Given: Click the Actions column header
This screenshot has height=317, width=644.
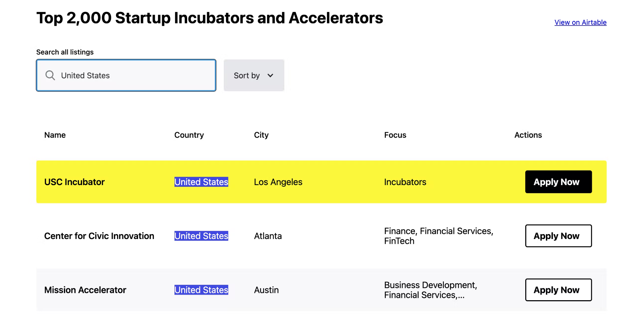Looking at the screenshot, I should (528, 135).
